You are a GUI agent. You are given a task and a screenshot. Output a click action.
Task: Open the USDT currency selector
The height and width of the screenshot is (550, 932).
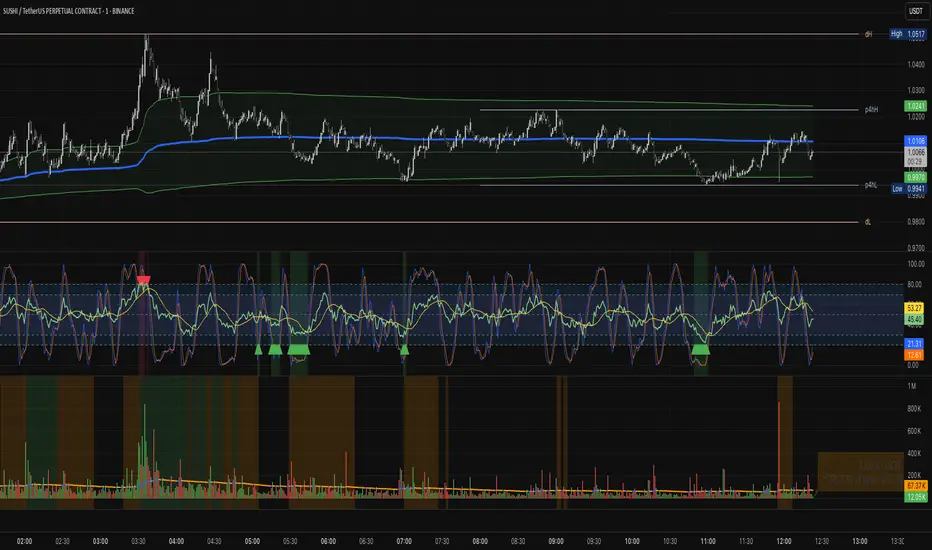point(913,11)
